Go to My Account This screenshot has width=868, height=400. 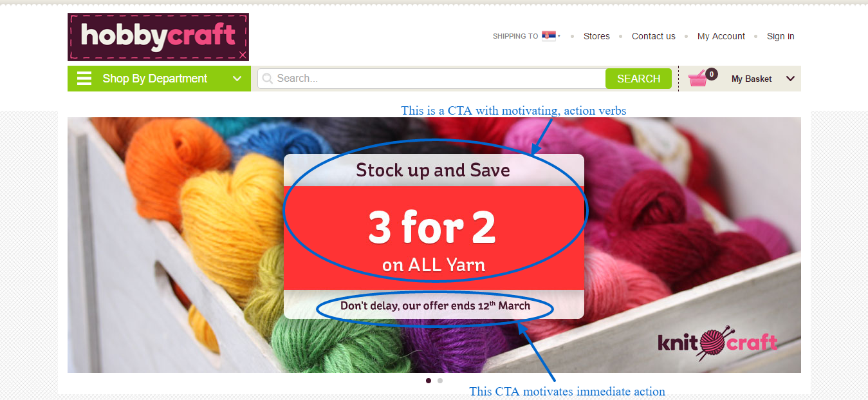(721, 36)
